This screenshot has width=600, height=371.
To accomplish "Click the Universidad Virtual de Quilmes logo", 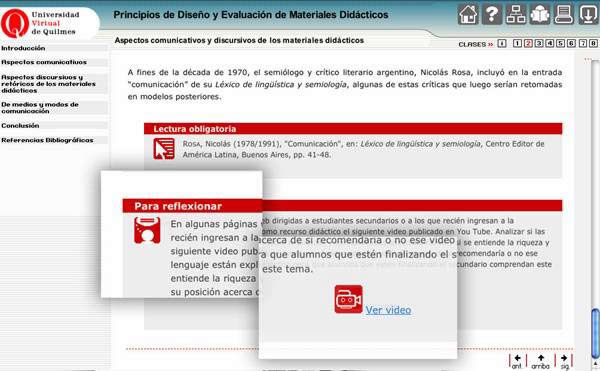I will [x=40, y=23].
